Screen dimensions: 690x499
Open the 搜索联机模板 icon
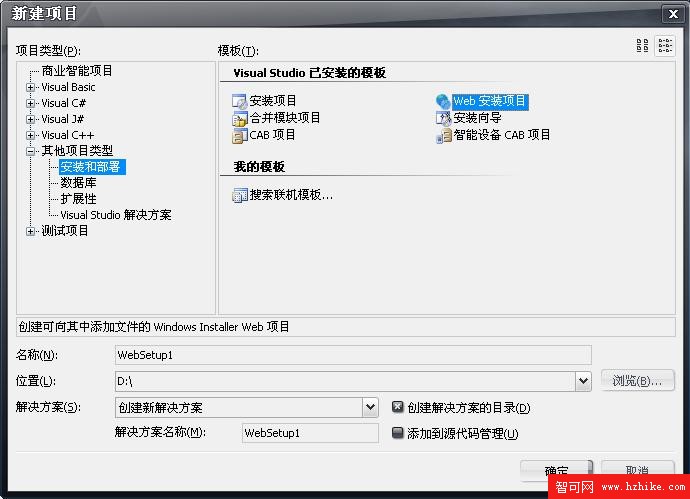click(x=240, y=195)
